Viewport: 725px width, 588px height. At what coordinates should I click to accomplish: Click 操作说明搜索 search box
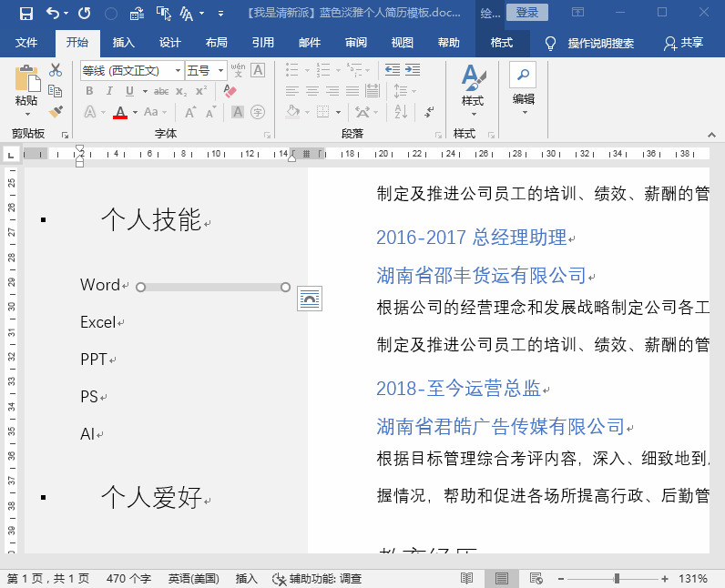[600, 44]
